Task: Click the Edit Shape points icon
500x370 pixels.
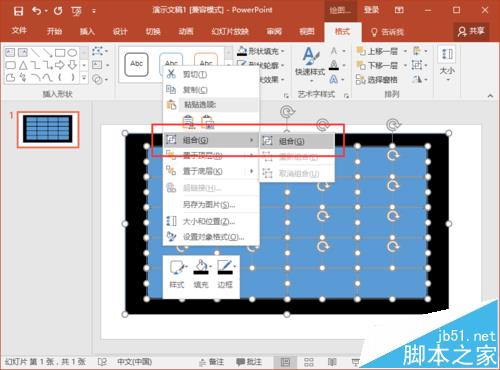Action: (97, 51)
